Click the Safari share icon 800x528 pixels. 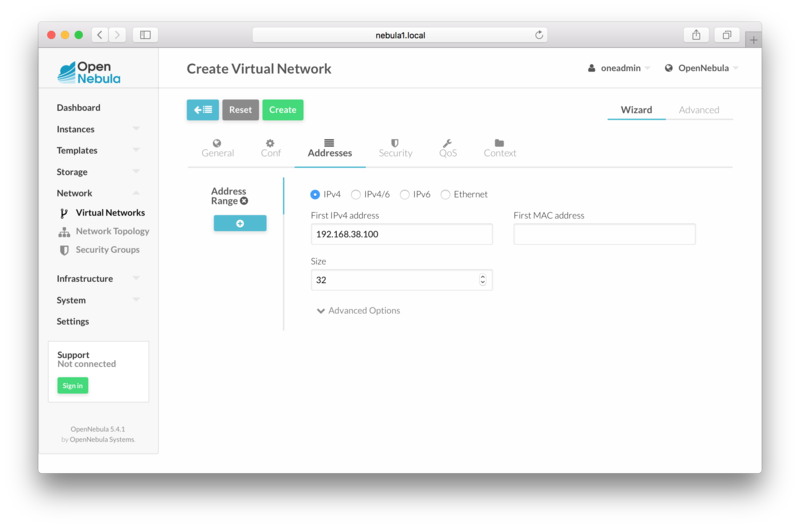(x=696, y=35)
